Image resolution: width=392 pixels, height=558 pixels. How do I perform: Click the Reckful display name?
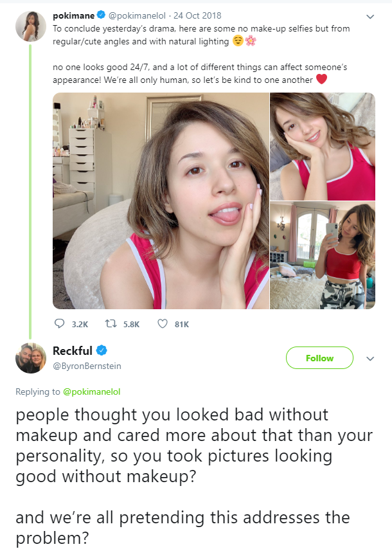coord(73,351)
